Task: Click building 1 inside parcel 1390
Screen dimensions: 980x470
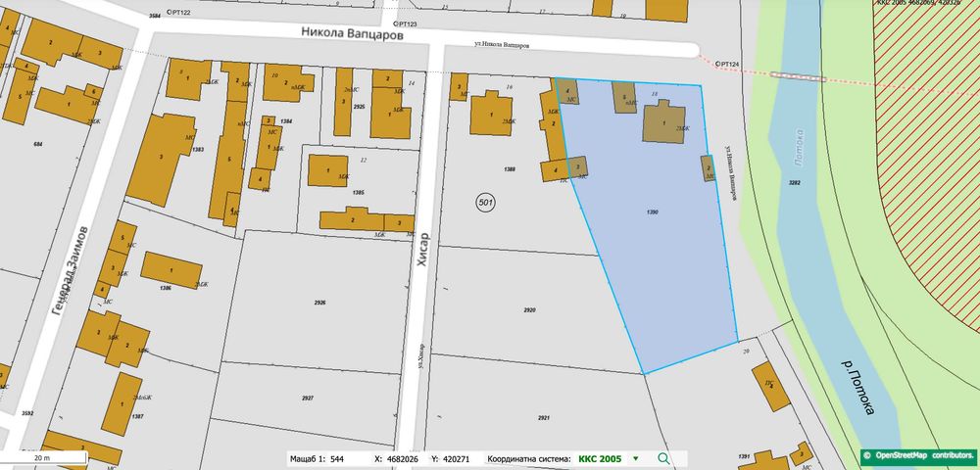Action: [663, 124]
